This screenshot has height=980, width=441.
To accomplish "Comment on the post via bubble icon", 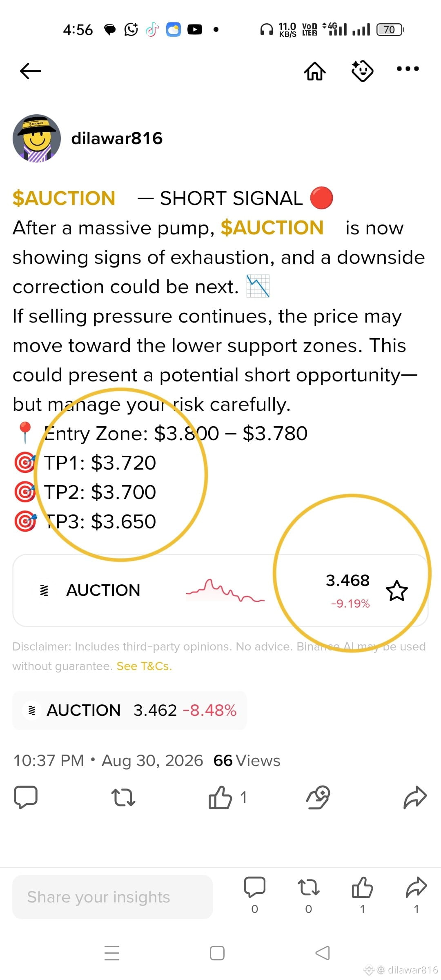I will (x=26, y=797).
